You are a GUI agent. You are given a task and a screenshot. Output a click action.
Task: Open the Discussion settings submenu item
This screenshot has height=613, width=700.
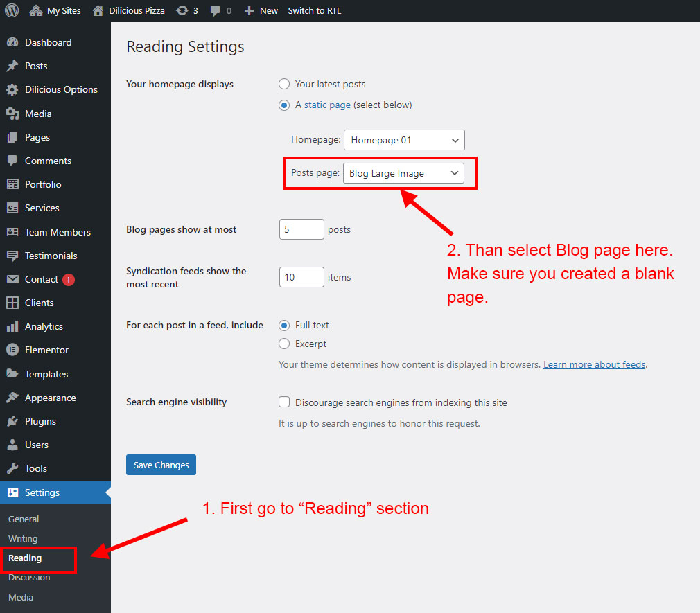click(x=29, y=577)
